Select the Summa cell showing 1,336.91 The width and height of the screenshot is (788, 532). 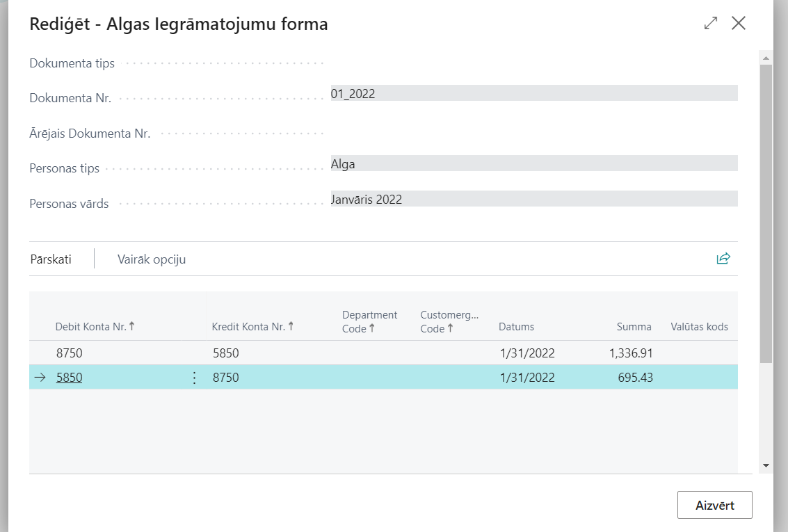click(x=630, y=353)
